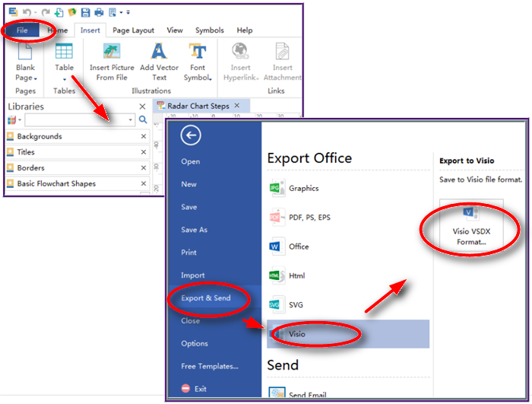The width and height of the screenshot is (532, 404).
Task: Click the Redo icon in quick access toolbar
Action: (46, 13)
